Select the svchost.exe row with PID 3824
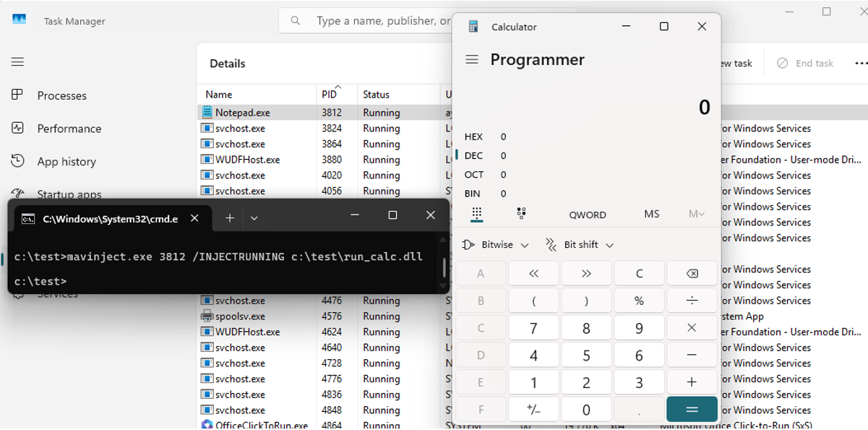 [x=325, y=129]
